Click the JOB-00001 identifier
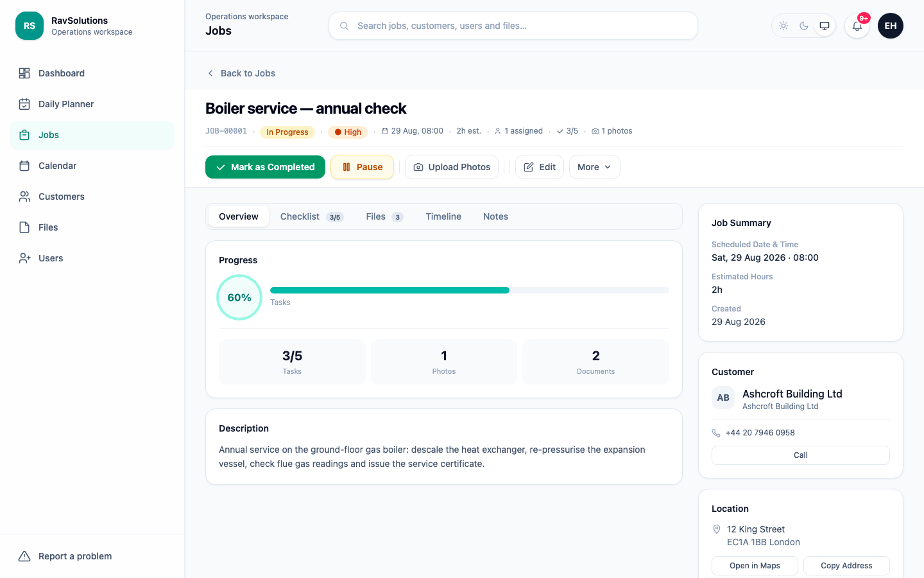This screenshot has width=924, height=578. coord(226,131)
